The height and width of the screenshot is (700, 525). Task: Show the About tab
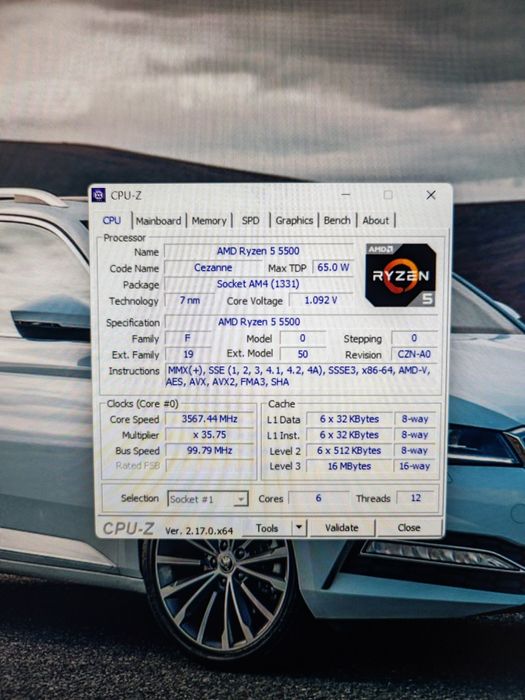click(375, 220)
